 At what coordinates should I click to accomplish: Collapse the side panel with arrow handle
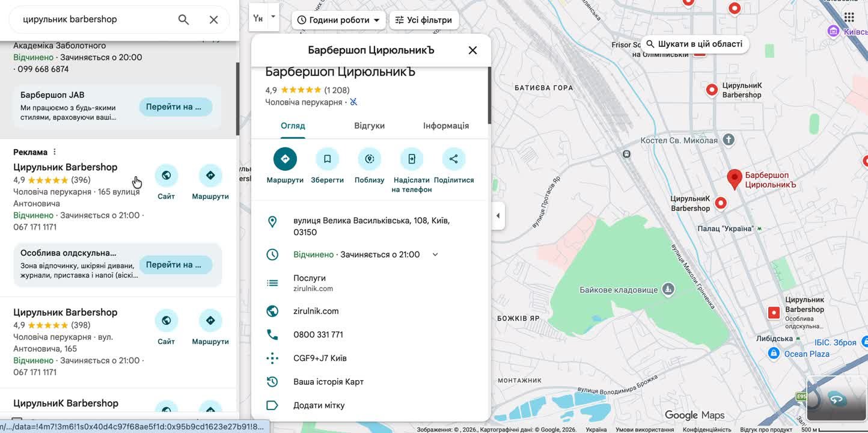(x=498, y=216)
